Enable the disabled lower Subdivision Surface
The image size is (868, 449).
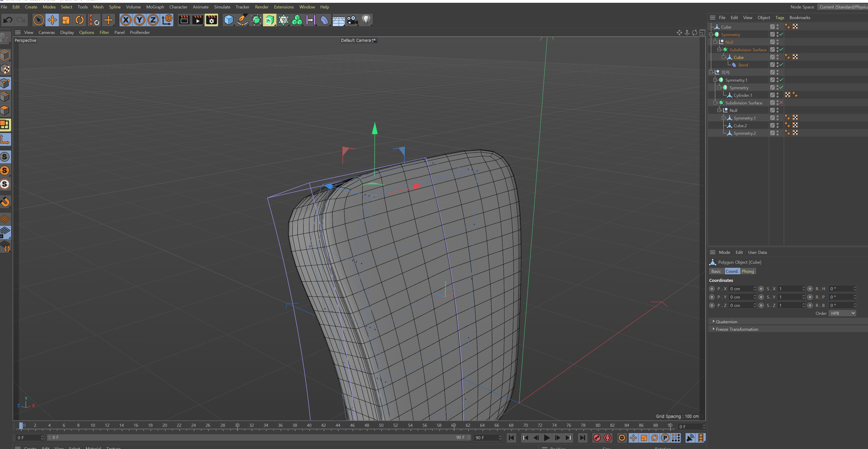(781, 102)
